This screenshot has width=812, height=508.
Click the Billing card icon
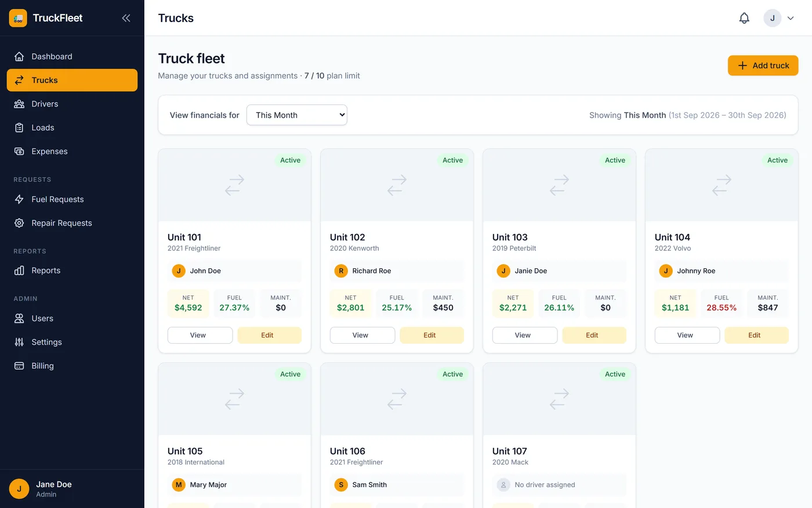coord(19,366)
